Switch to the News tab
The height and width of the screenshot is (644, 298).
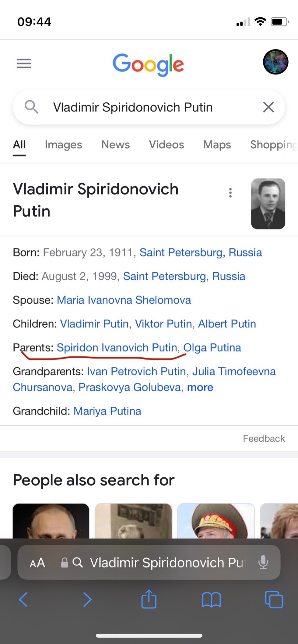115,145
